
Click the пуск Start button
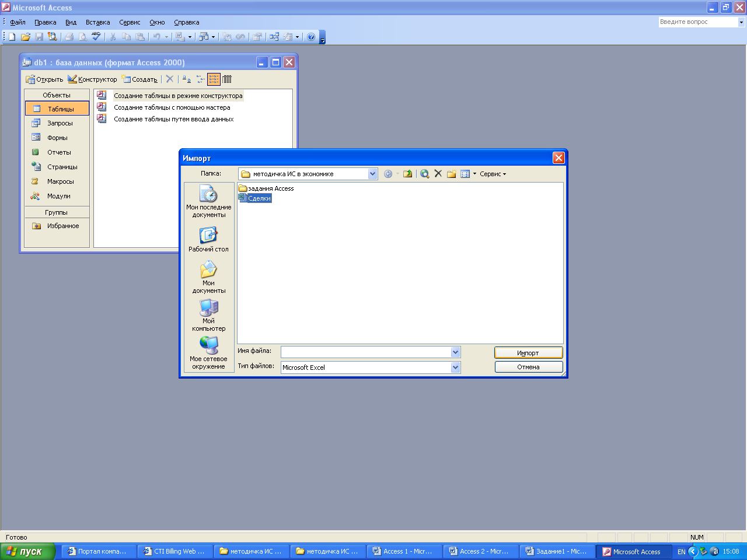click(x=27, y=551)
